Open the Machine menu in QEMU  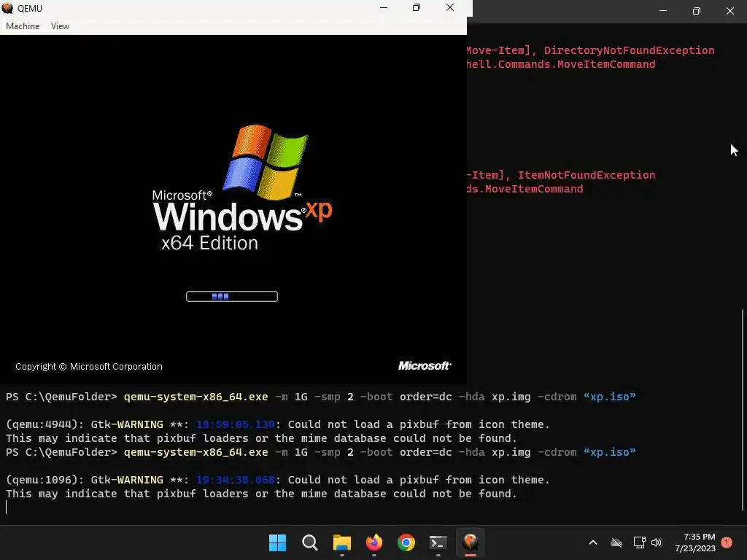point(23,26)
